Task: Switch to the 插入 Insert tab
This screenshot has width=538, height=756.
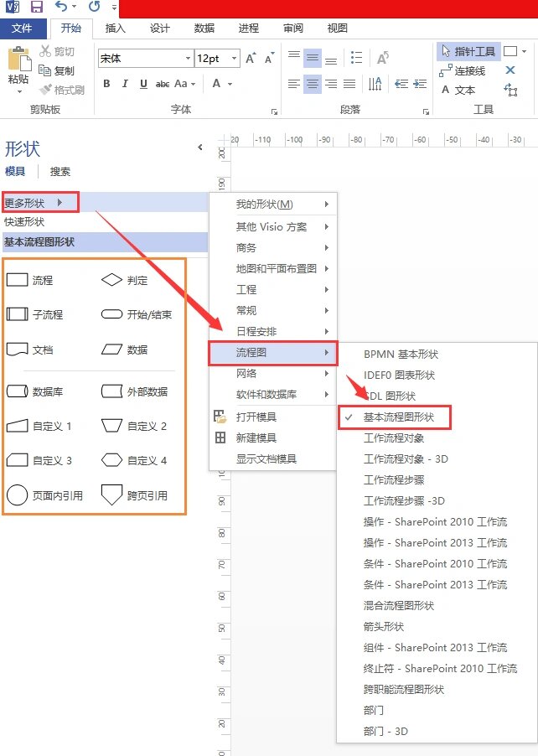Action: (x=115, y=28)
